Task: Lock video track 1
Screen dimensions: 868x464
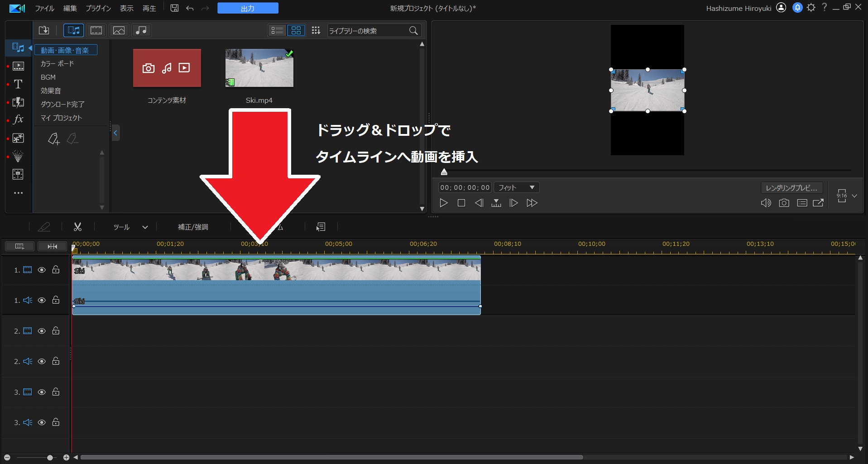Action: tap(56, 270)
